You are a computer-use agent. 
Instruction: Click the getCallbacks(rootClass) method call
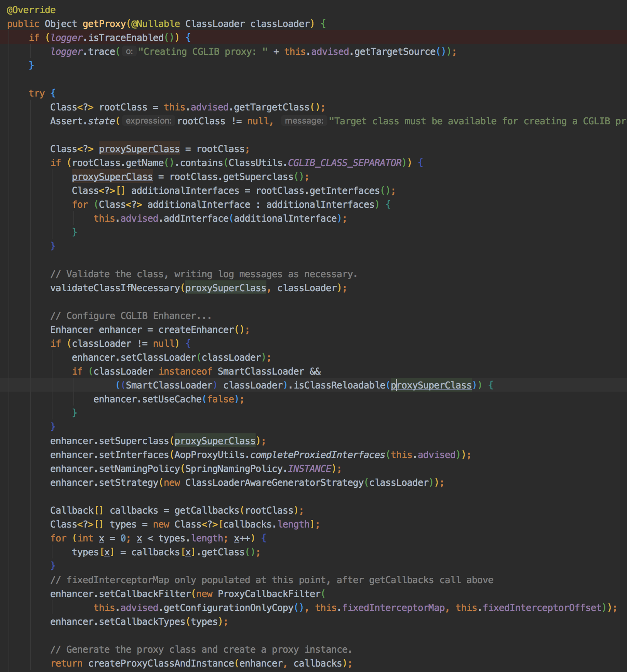pyautogui.click(x=236, y=510)
